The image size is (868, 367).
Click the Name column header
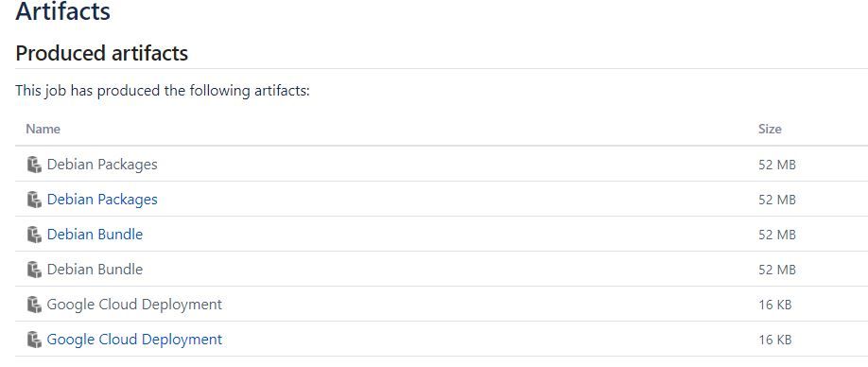tap(43, 129)
